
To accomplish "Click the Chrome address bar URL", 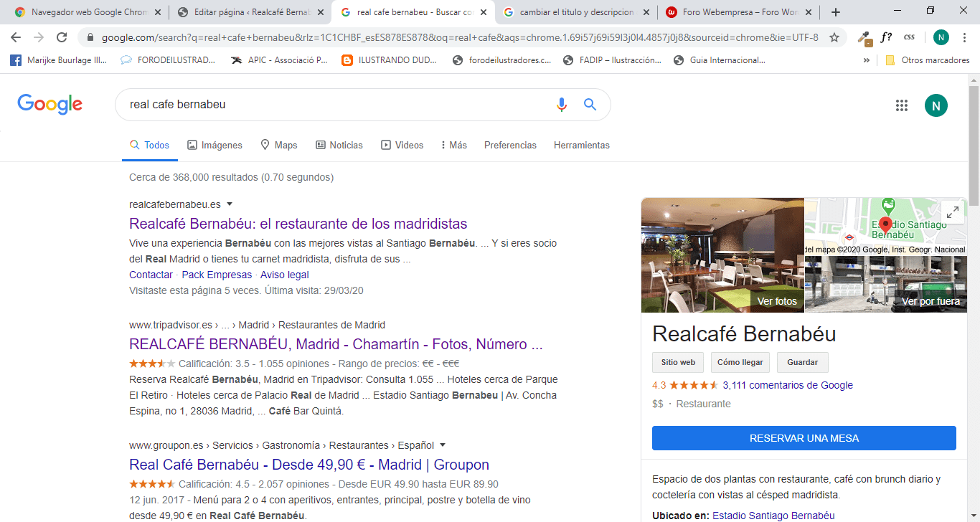I will 459,37.
